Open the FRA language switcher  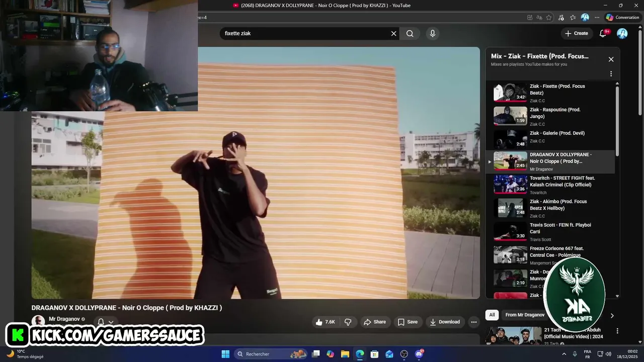(x=588, y=354)
